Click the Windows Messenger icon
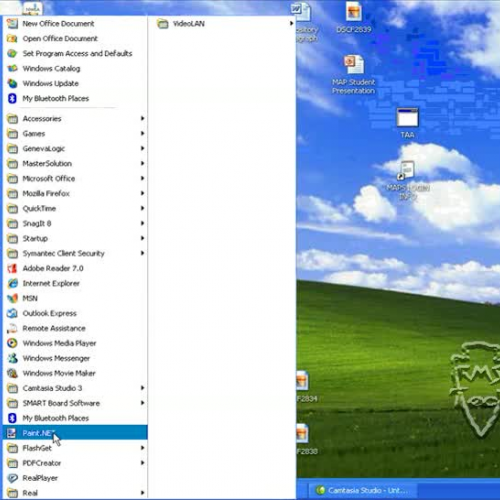Viewport: 500px width, 500px height. pos(12,358)
